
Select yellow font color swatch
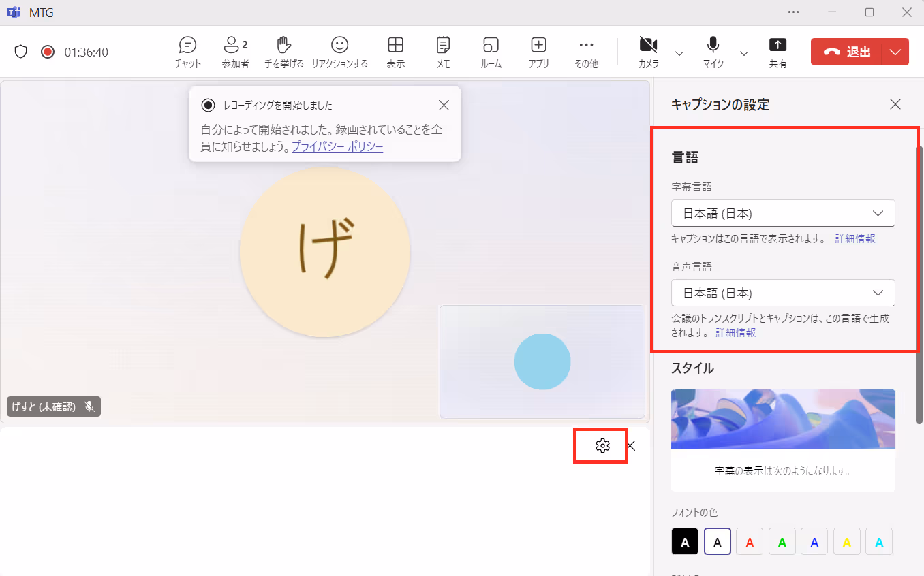pyautogui.click(x=847, y=541)
